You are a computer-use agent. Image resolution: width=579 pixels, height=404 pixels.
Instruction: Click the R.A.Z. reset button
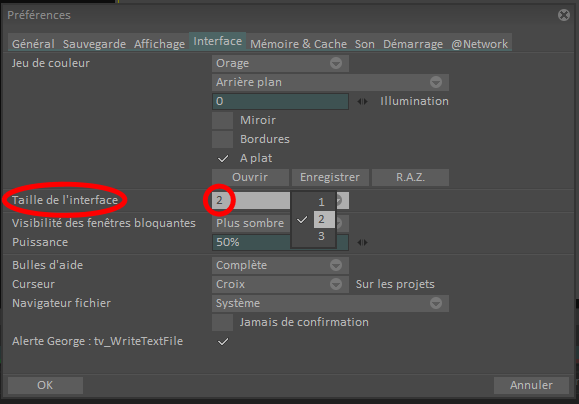[x=410, y=177]
